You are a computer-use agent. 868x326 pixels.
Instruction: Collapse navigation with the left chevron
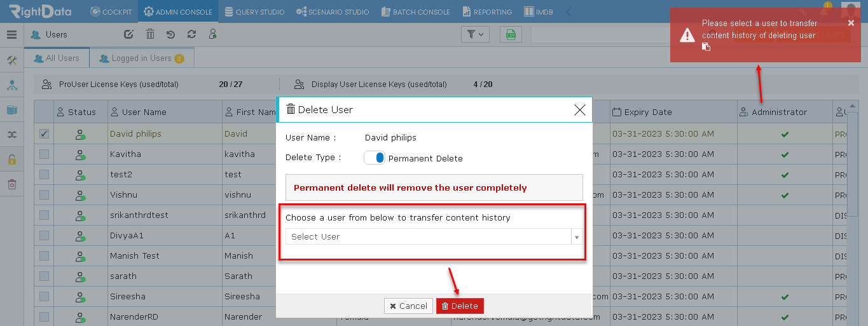click(x=568, y=11)
